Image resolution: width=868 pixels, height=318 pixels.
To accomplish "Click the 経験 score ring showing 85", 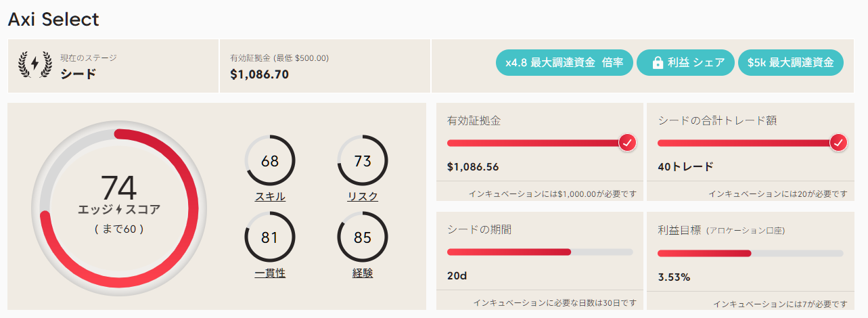I will click(363, 237).
